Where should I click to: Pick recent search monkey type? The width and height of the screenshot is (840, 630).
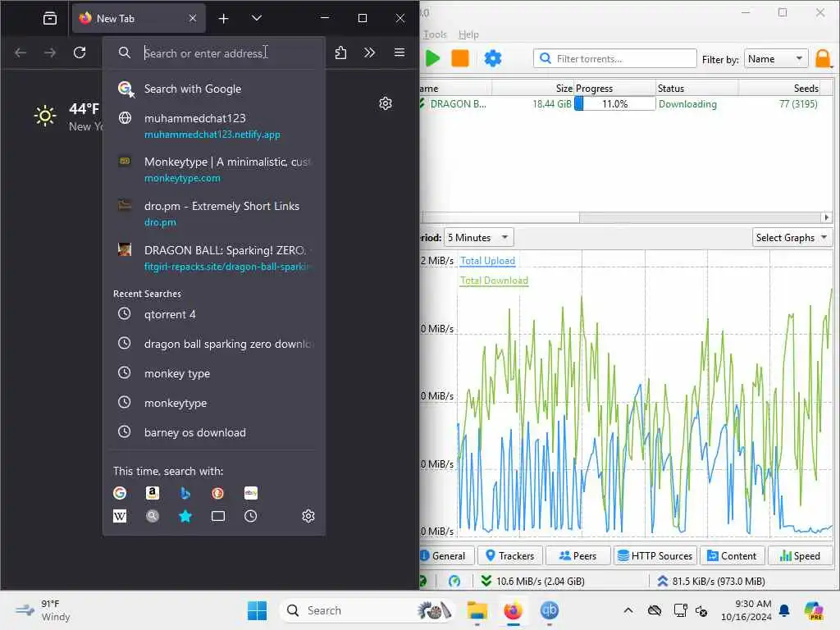point(214,373)
